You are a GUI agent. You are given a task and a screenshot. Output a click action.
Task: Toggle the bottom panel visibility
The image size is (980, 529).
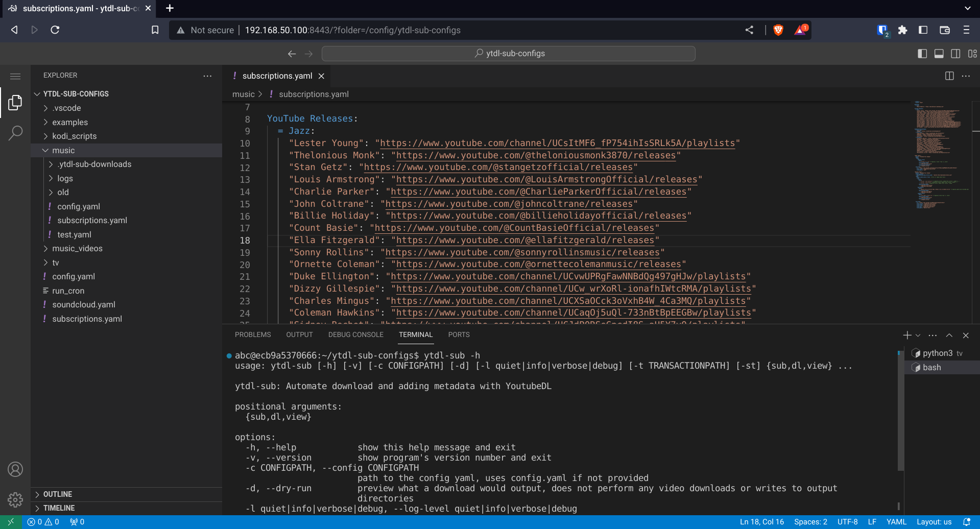pyautogui.click(x=939, y=54)
